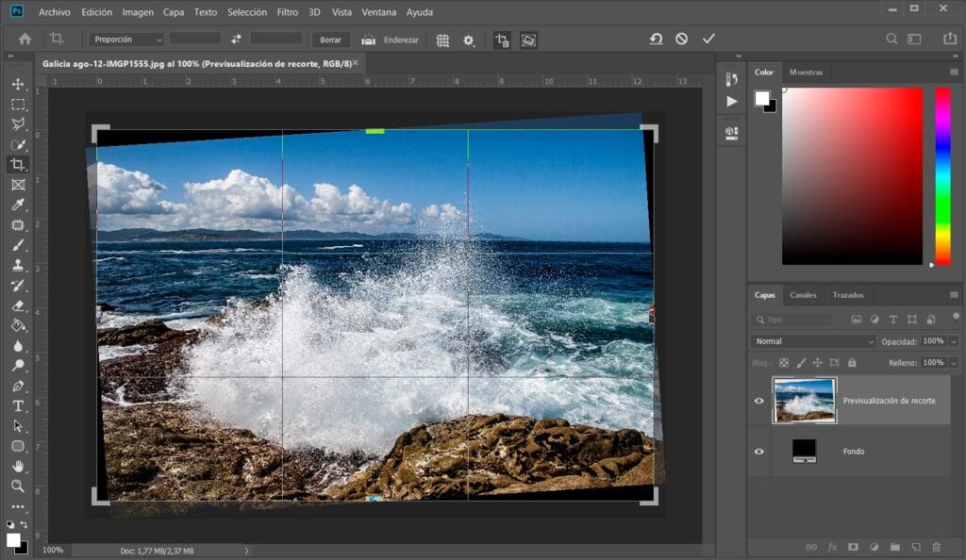Click the Borrar button
The height and width of the screenshot is (560, 966).
click(x=330, y=40)
